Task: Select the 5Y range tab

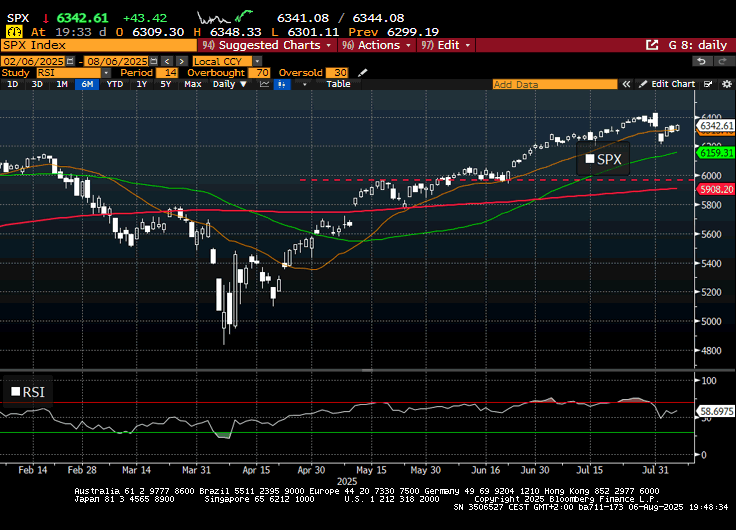Action: pos(166,84)
